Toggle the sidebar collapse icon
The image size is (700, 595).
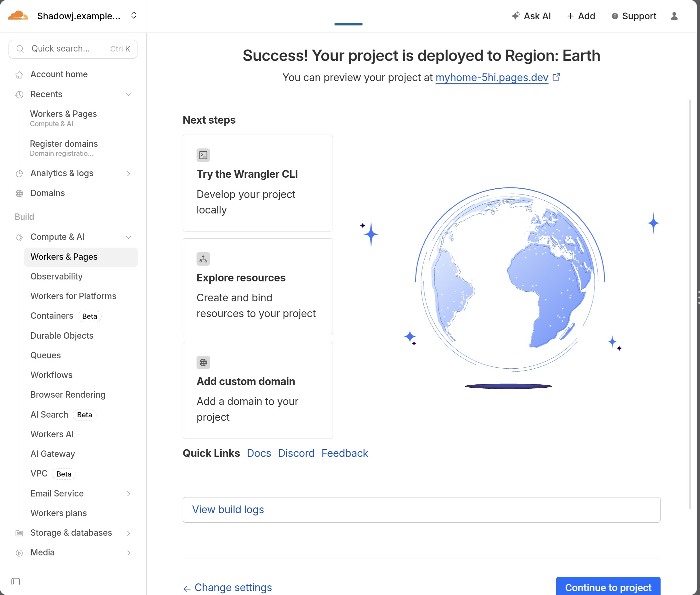(15, 581)
